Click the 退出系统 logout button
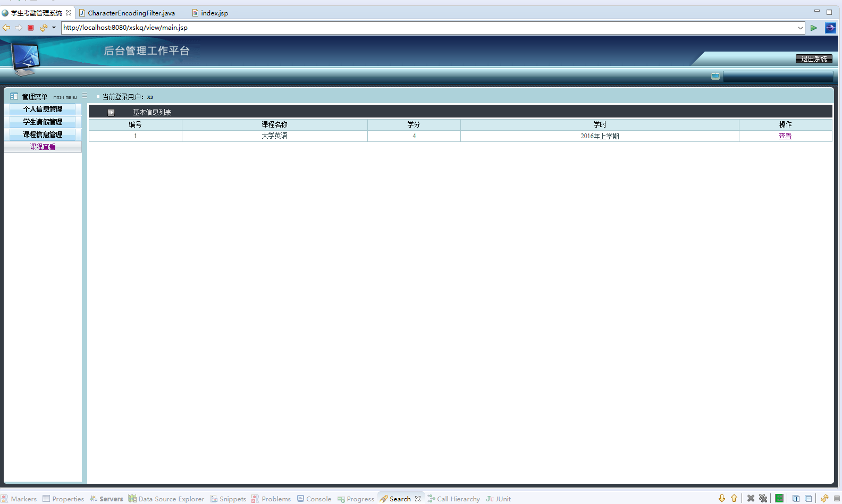The width and height of the screenshot is (842, 504). [x=814, y=59]
